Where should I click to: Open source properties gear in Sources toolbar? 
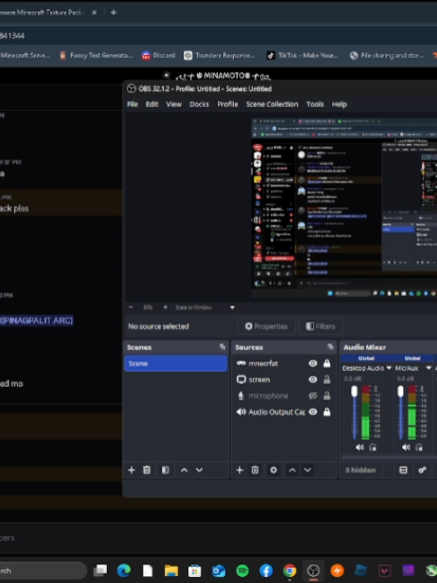[273, 470]
